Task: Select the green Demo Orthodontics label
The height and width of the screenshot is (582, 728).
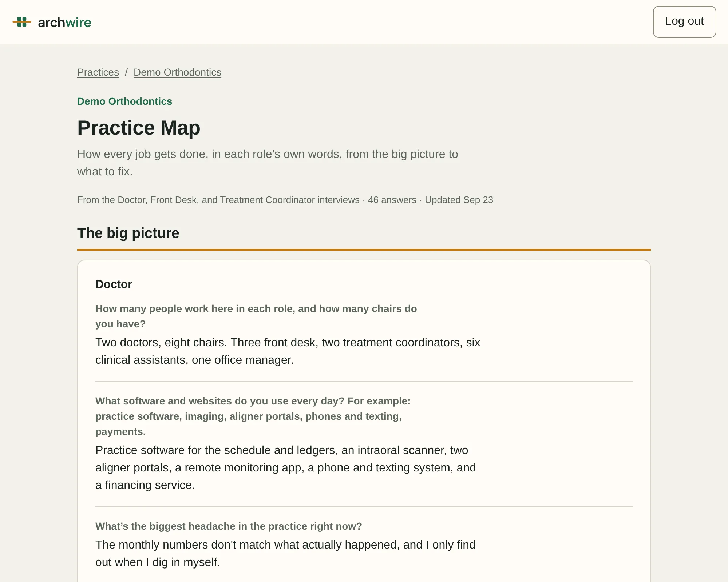Action: tap(124, 101)
